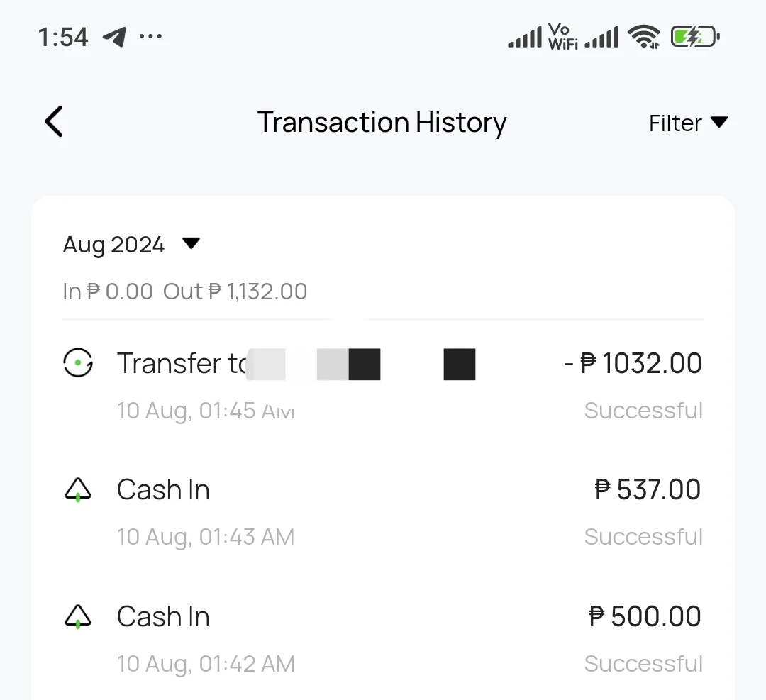Tap the Cash In icon for ₱500.00

[78, 616]
